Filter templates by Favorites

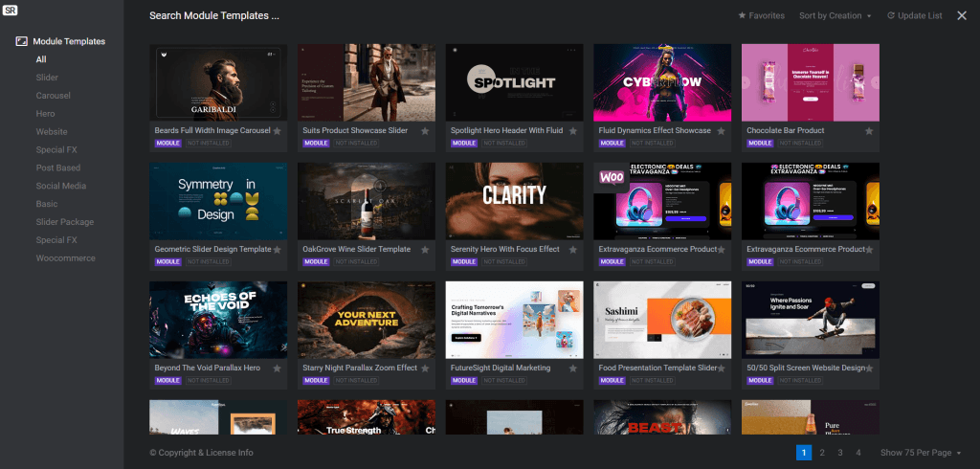pyautogui.click(x=761, y=15)
